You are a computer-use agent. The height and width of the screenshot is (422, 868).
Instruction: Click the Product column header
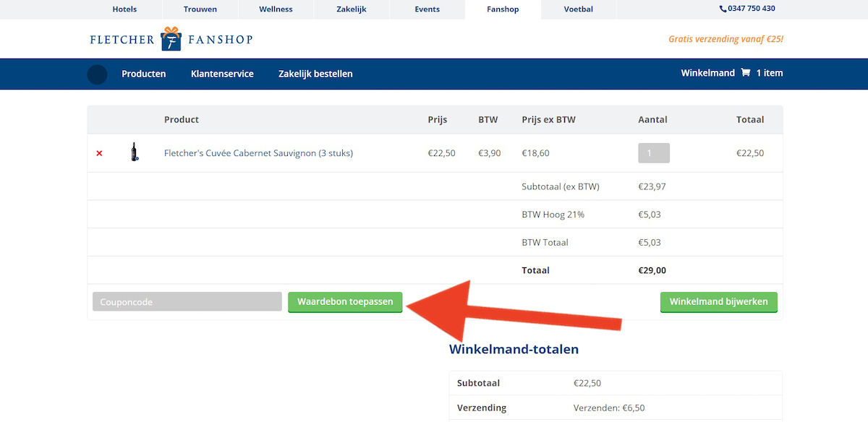click(182, 120)
